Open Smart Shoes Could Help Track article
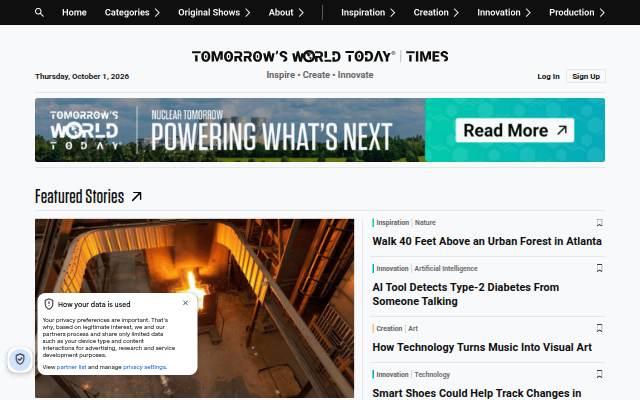640x400 pixels. pyautogui.click(x=477, y=393)
